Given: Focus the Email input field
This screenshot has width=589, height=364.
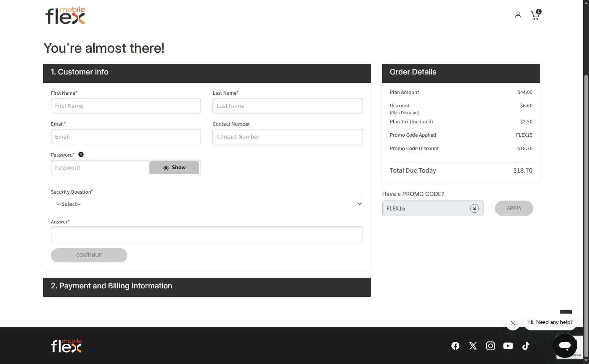Looking at the screenshot, I should pos(126,137).
